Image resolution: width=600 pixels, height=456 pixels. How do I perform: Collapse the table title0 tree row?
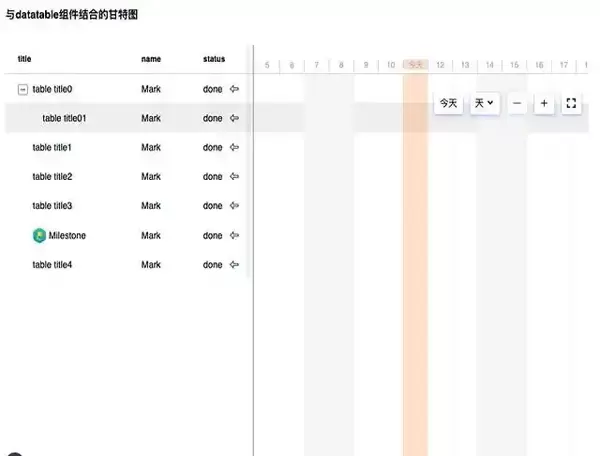pos(23,89)
